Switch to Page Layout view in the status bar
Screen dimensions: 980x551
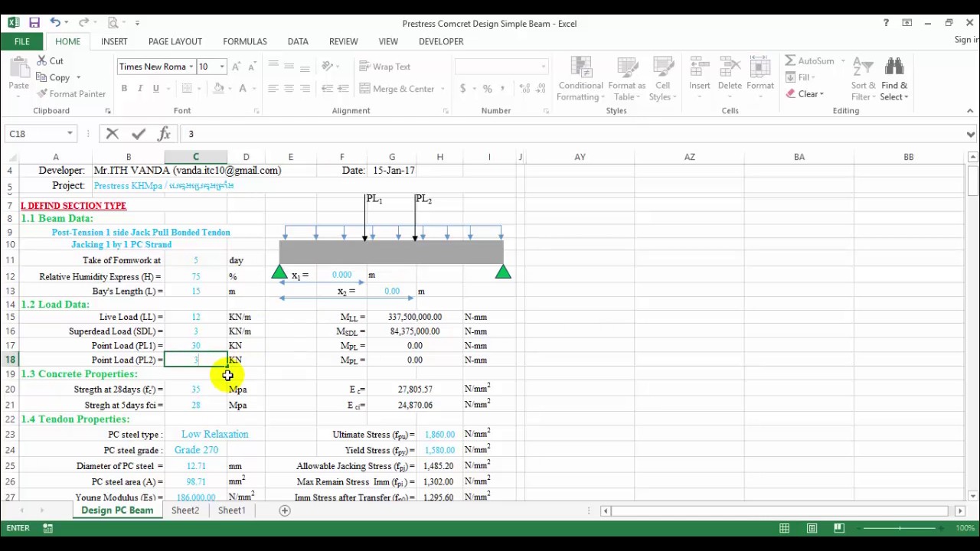click(x=812, y=528)
